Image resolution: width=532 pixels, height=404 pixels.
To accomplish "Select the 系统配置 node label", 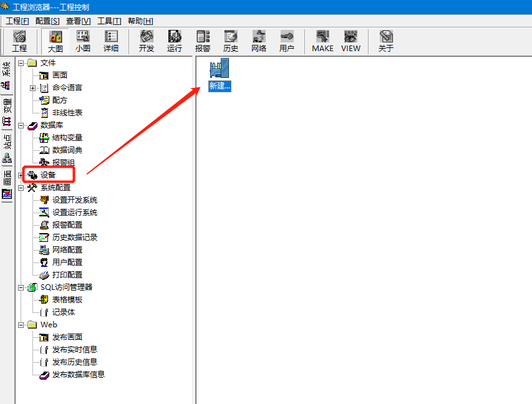I will tap(56, 188).
